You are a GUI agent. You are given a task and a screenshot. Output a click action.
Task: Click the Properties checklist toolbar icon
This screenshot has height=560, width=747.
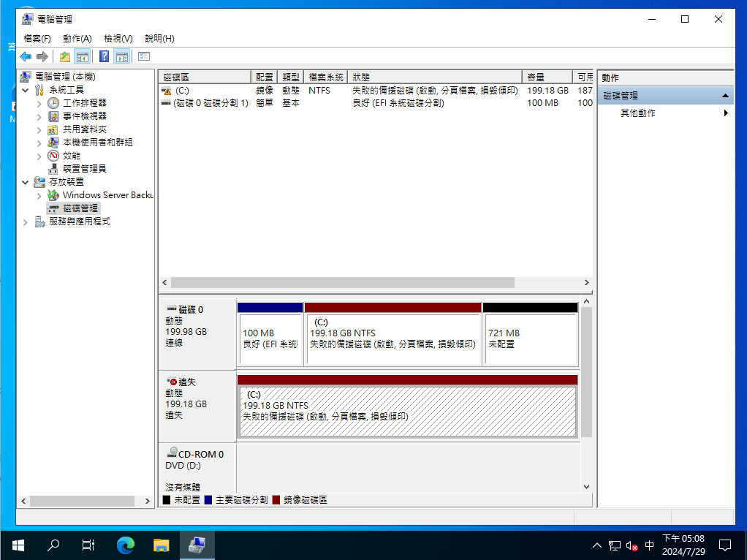click(x=144, y=57)
